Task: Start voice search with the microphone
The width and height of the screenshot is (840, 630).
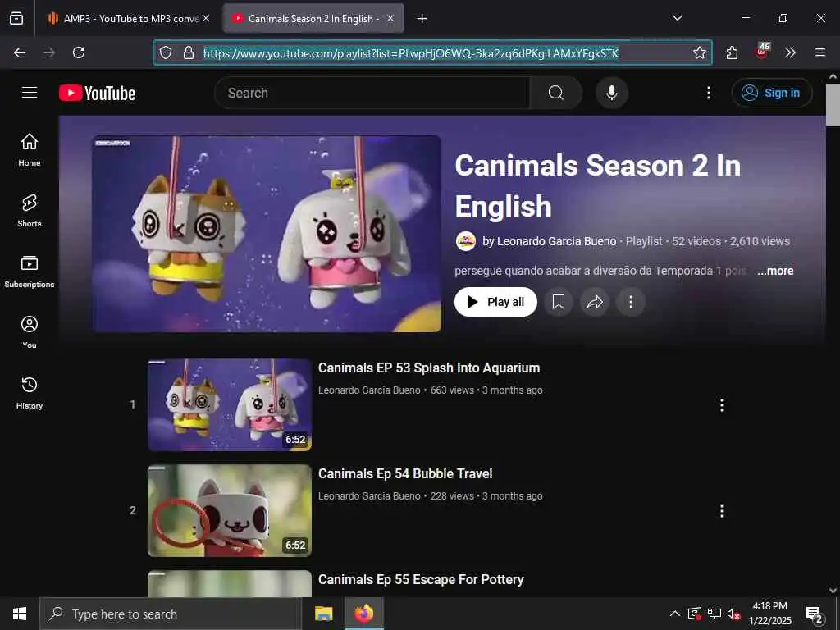Action: 611,93
